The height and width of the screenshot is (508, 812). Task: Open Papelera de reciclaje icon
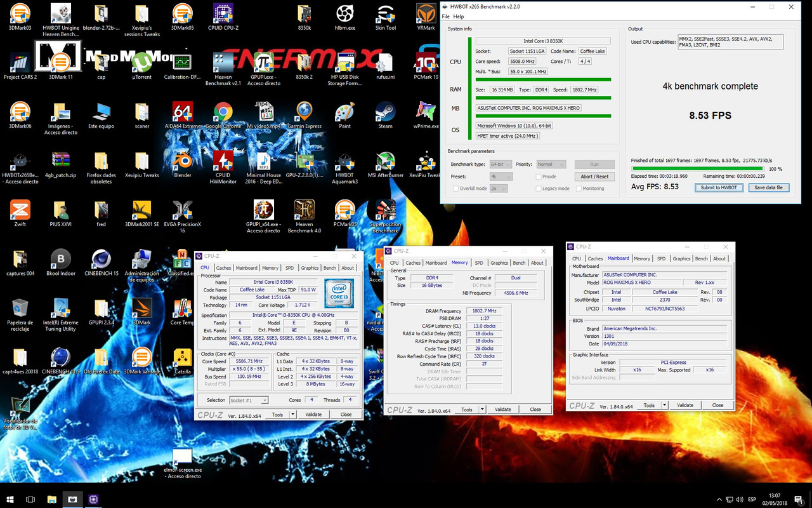[x=20, y=315]
